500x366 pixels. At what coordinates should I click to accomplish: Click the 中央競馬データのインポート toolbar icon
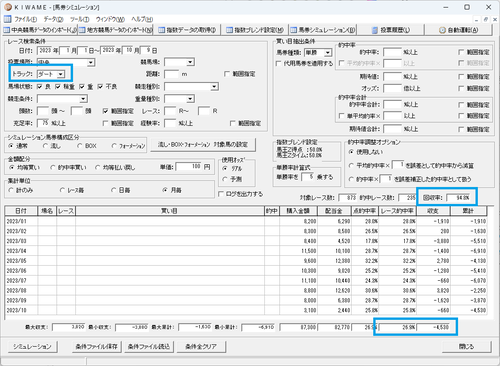pyautogui.click(x=7, y=30)
